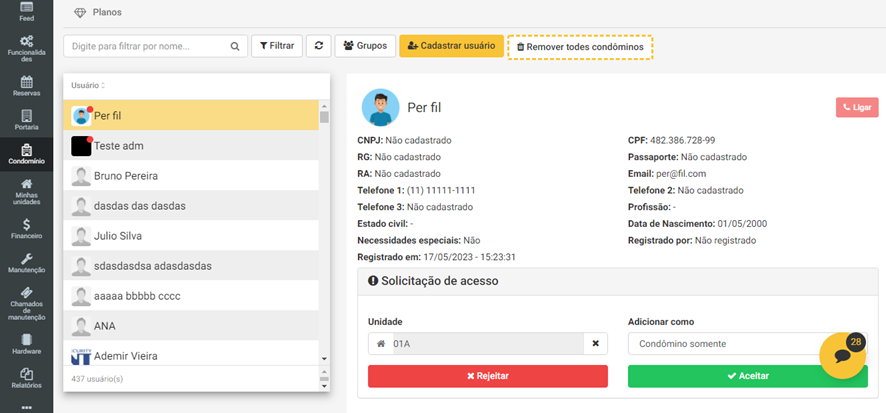Click user list scrollbar down arrow
This screenshot has width=886, height=413.
(324, 359)
